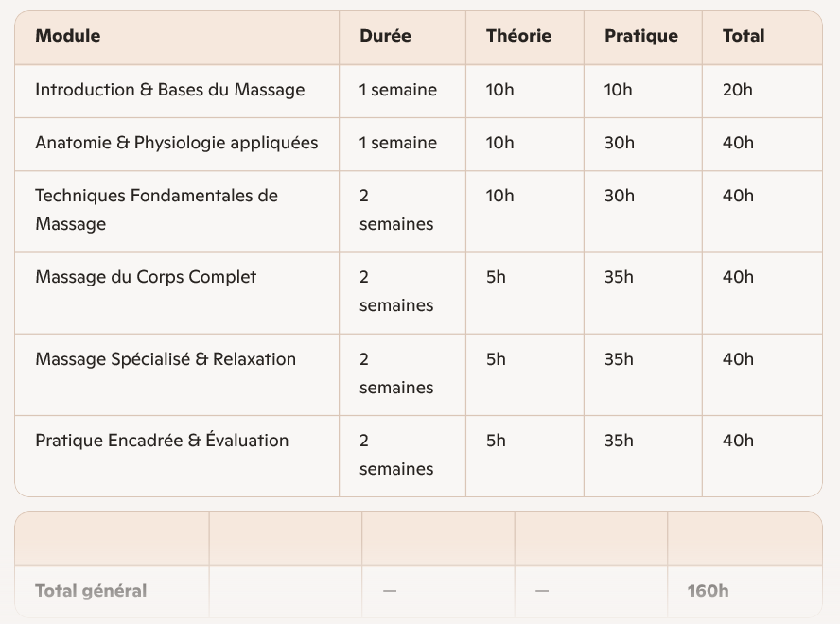Click the 1 semaine duration for Anatomie row

[398, 143]
